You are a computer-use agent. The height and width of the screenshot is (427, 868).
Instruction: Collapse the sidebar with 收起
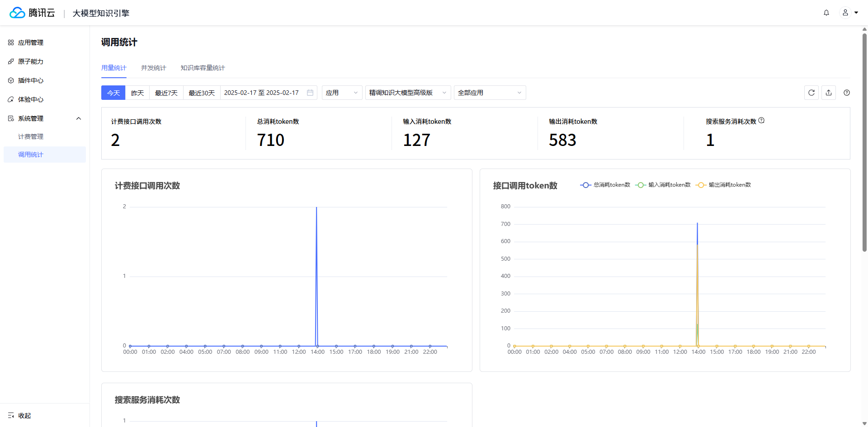(x=24, y=416)
